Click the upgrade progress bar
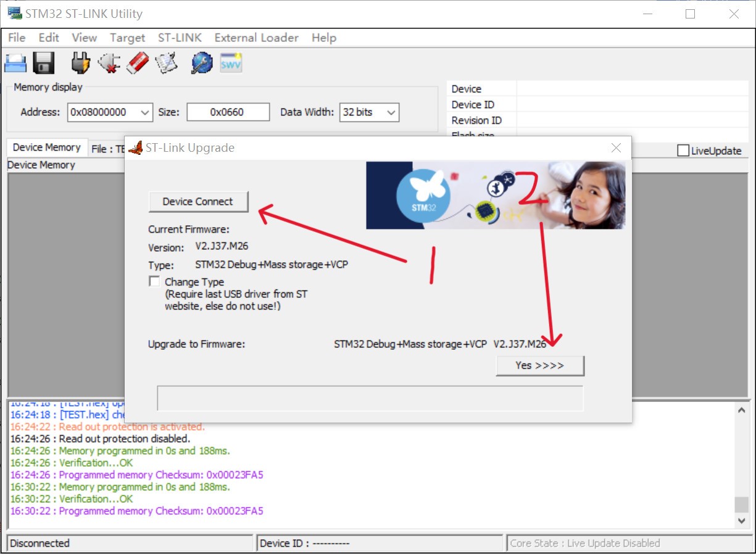Screen dimensions: 756x554 pos(370,398)
